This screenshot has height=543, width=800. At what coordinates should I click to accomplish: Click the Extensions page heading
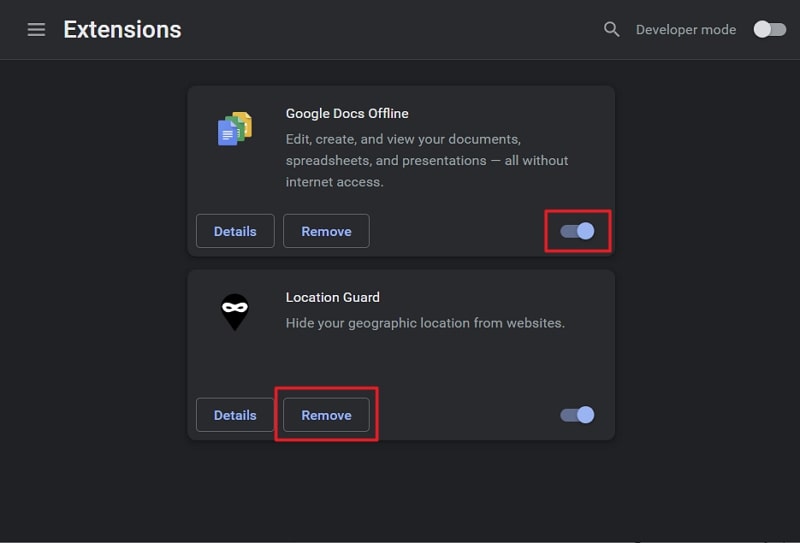click(122, 30)
